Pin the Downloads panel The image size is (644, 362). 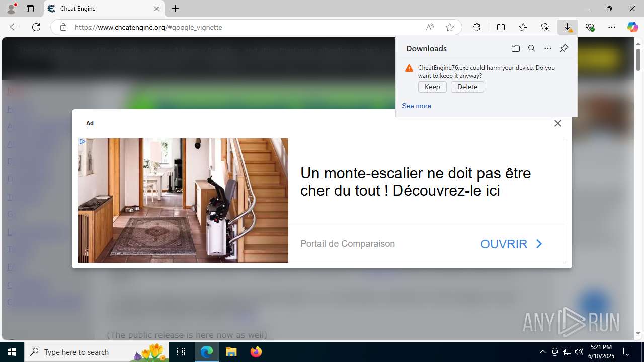tap(564, 48)
